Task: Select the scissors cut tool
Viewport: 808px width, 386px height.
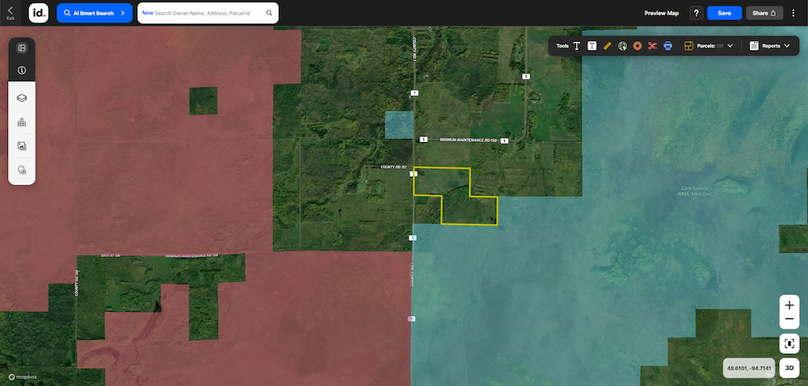Action: 652,46
